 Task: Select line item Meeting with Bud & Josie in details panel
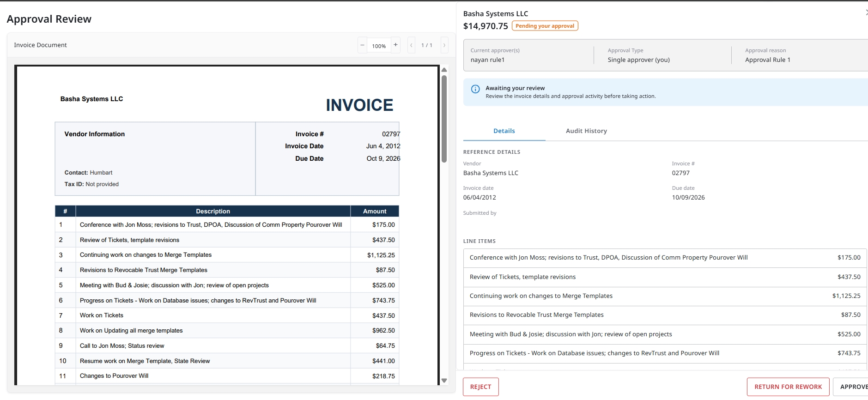click(x=665, y=334)
